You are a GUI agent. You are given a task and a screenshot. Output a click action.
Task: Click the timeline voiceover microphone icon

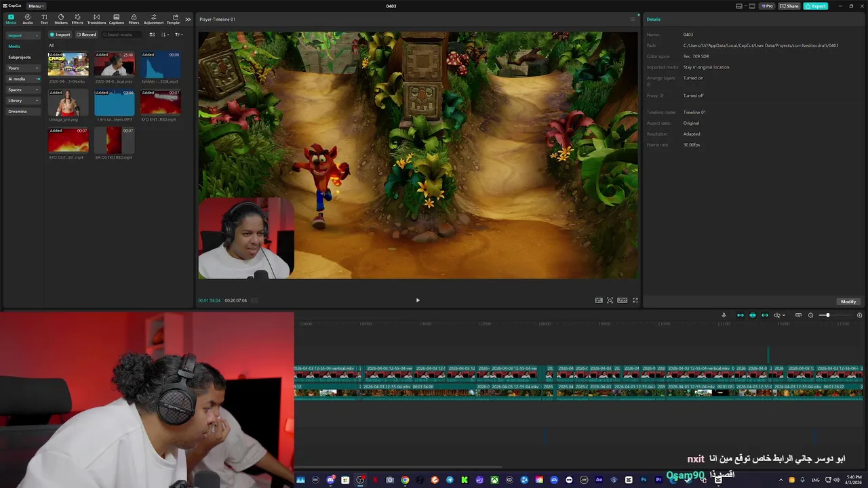724,315
